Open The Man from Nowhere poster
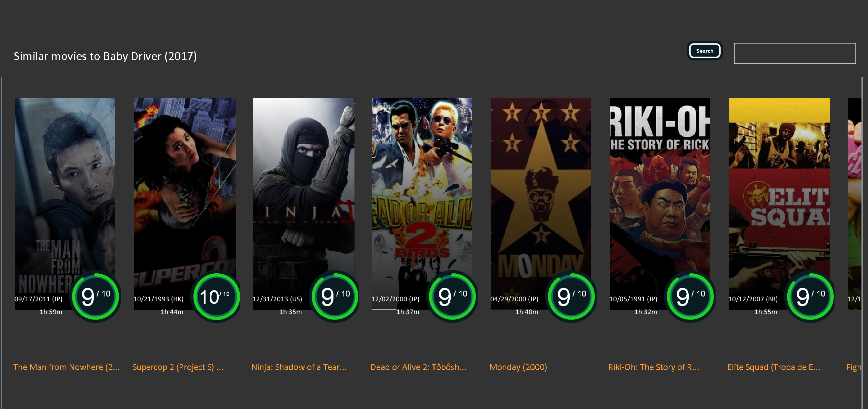 pos(65,204)
